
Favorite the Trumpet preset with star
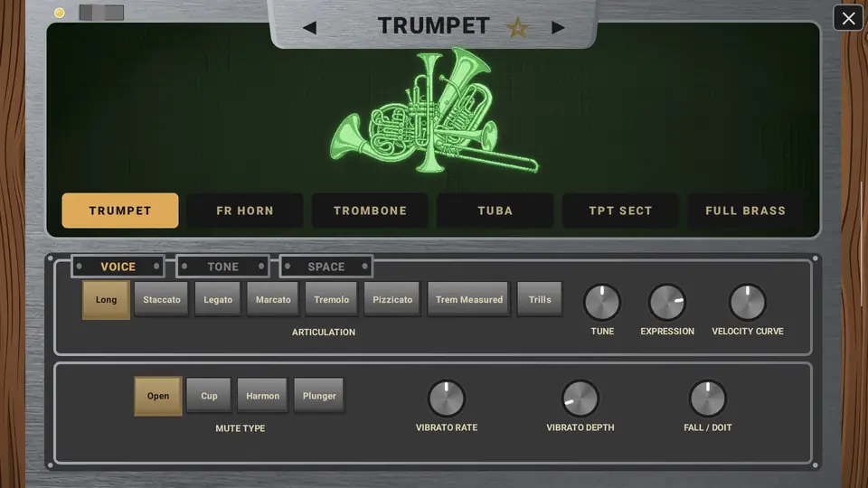(518, 28)
